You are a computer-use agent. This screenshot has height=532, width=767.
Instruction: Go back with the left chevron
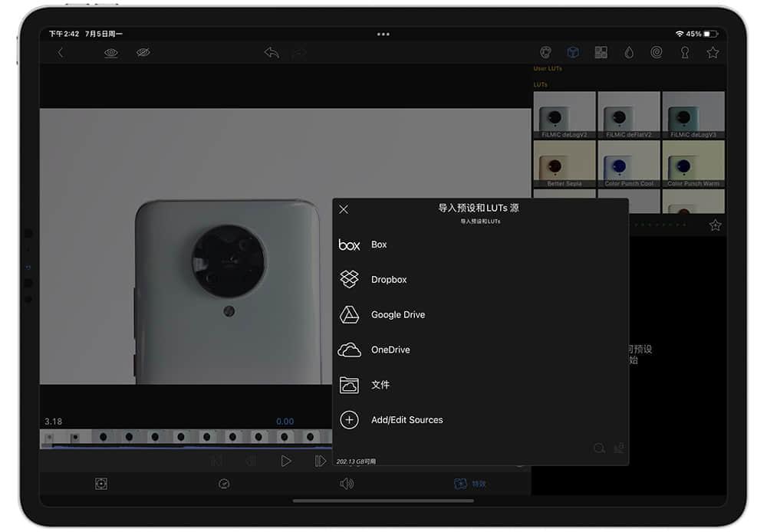(x=60, y=53)
